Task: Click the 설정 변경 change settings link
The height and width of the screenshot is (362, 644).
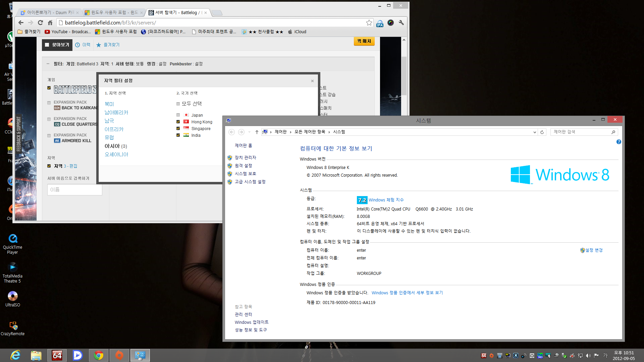Action: click(594, 250)
